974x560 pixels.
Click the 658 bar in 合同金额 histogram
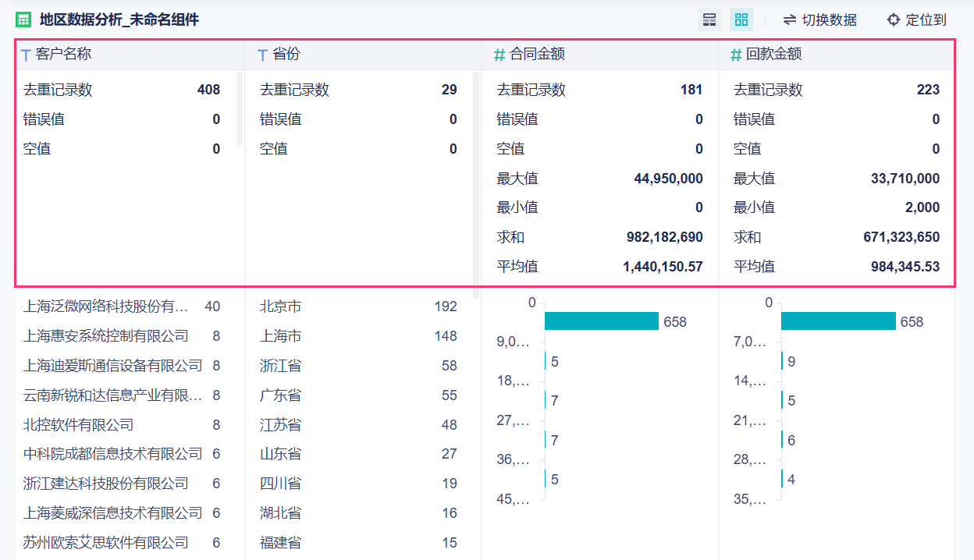(x=602, y=321)
